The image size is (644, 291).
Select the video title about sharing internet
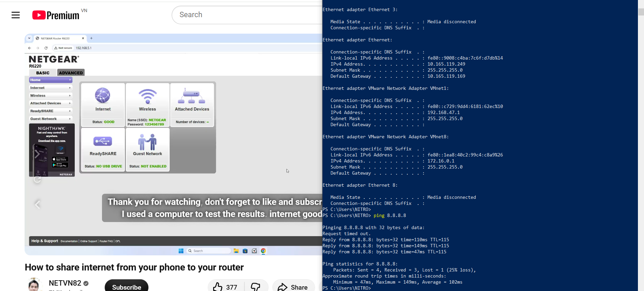coord(134,267)
